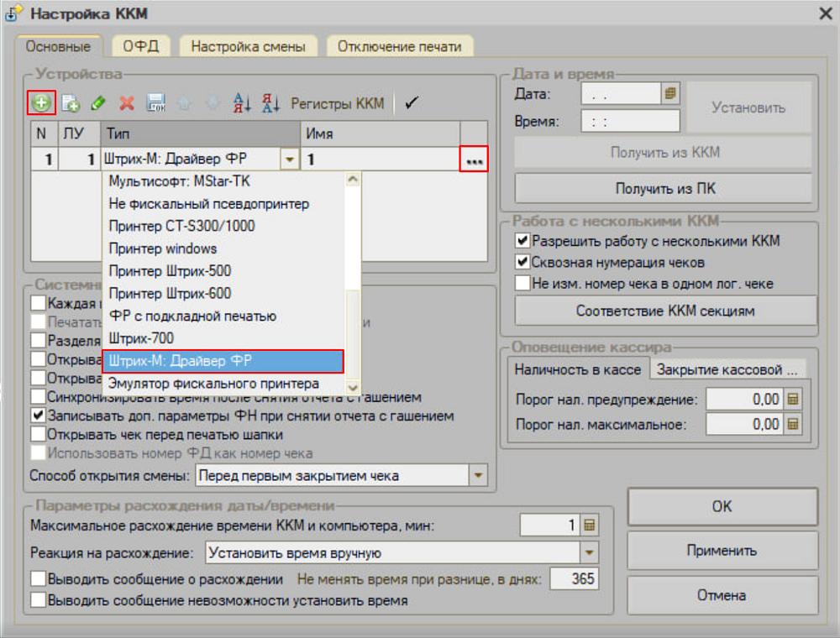Sort devices descending with Я-А icon

[x=270, y=103]
